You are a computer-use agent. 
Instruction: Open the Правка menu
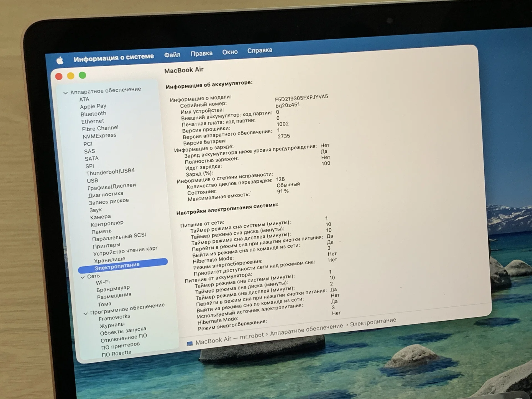pos(201,53)
